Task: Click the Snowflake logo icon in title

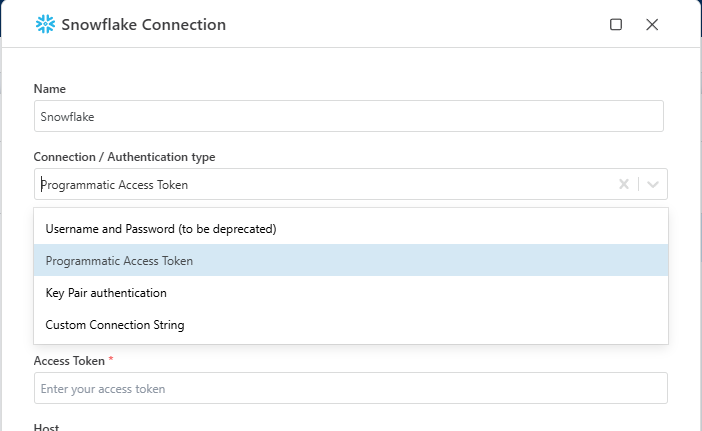Action: pyautogui.click(x=45, y=24)
